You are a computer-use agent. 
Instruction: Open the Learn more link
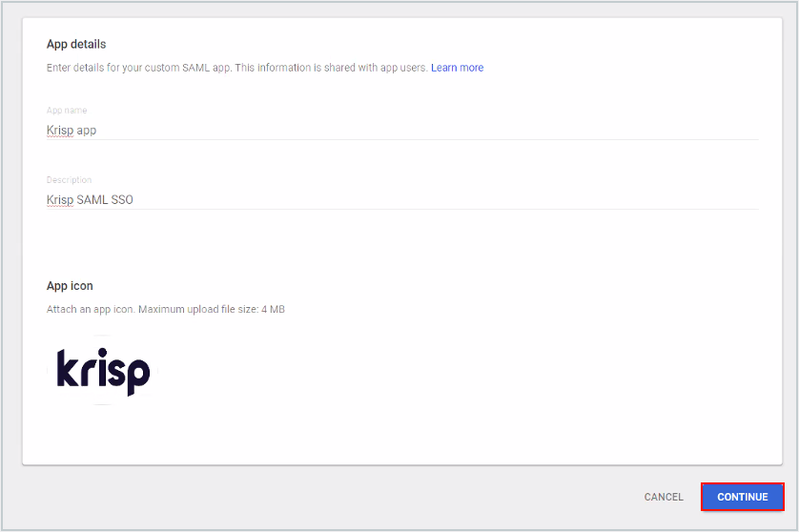click(457, 68)
